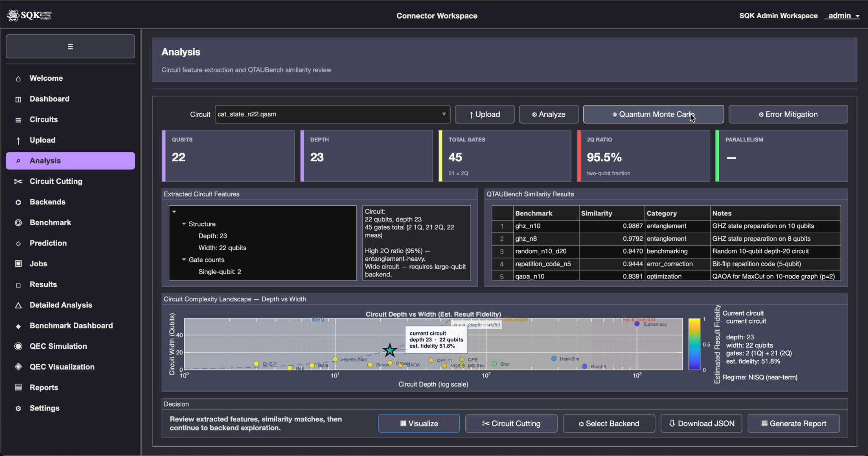Click the Similarity column header

coord(612,213)
